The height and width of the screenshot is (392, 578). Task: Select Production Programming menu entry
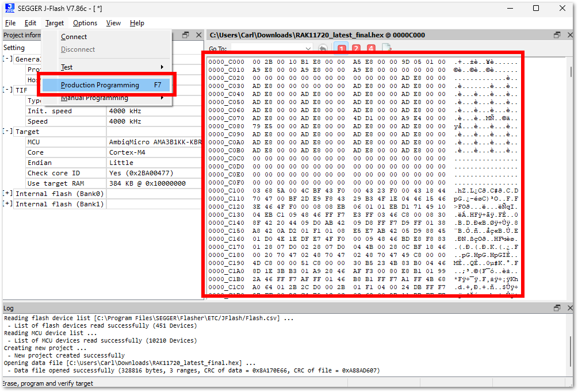pyautogui.click(x=106, y=85)
